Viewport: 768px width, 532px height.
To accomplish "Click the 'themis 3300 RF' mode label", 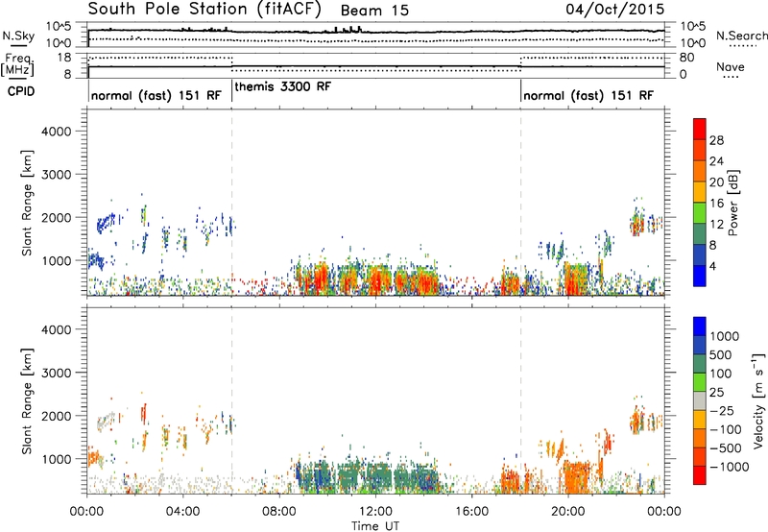I will [283, 87].
